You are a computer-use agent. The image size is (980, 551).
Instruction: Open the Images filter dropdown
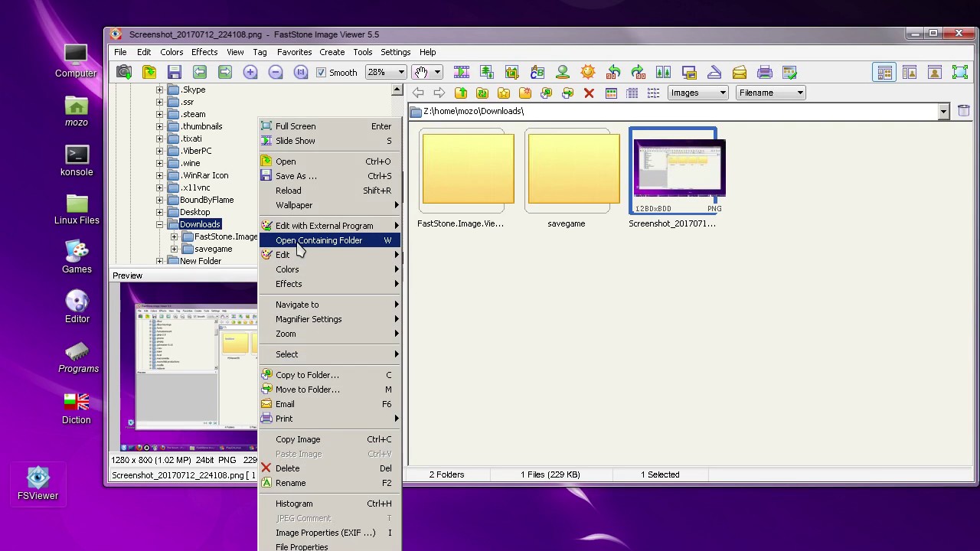point(697,93)
